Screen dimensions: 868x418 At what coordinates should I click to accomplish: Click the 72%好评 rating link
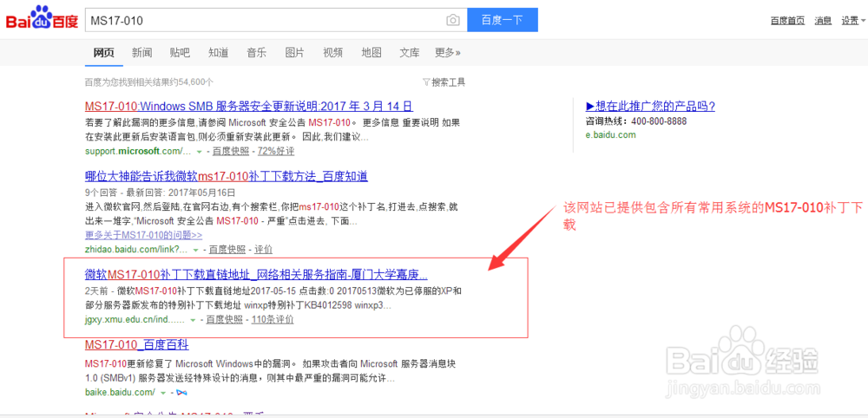(x=276, y=151)
